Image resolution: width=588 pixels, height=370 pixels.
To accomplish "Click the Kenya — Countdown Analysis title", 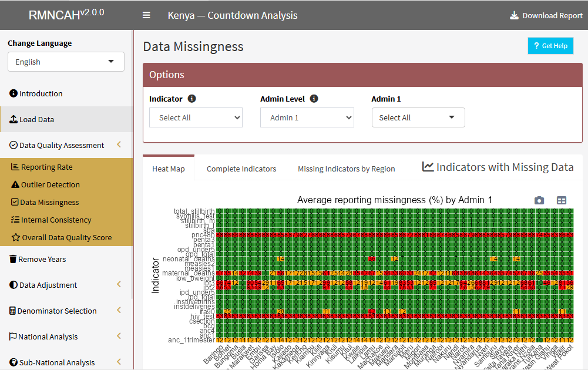I will coord(233,15).
